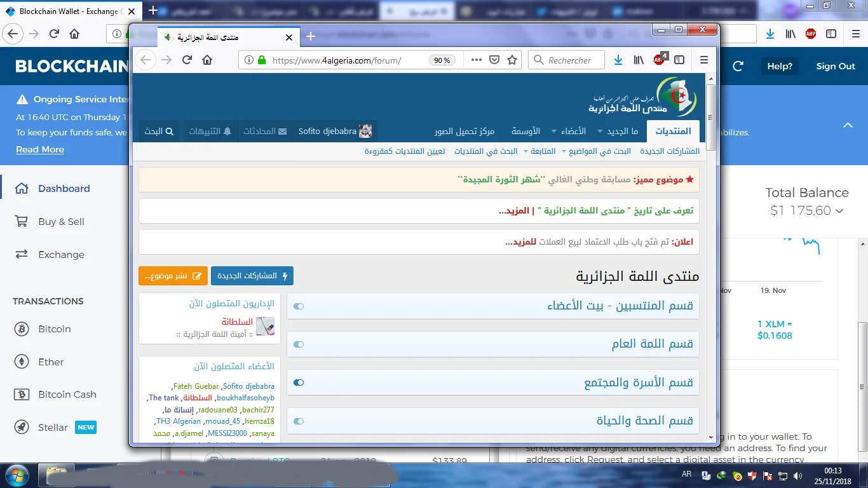The width and height of the screenshot is (868, 488).
Task: Reload the 4algeria forum page
Action: pyautogui.click(x=187, y=60)
